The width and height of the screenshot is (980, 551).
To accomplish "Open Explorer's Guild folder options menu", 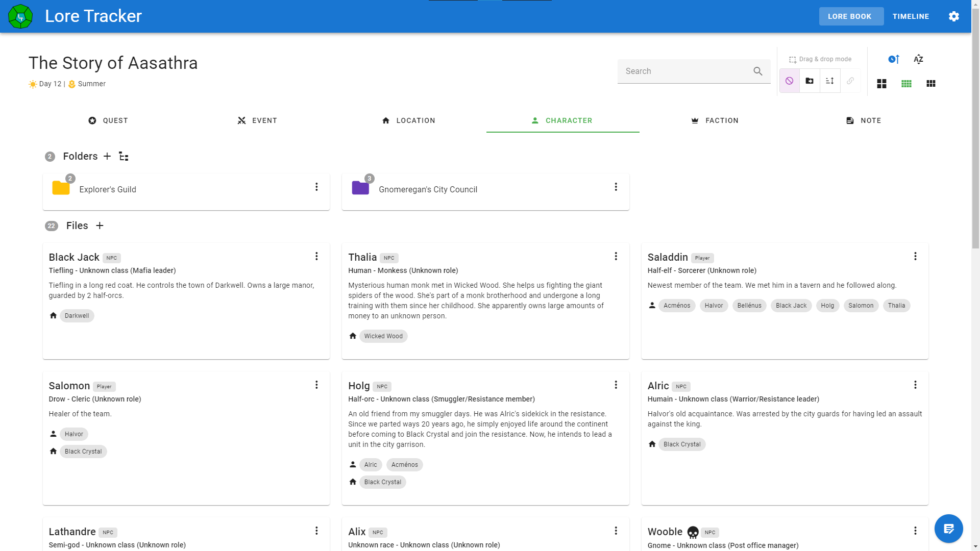I will [316, 187].
